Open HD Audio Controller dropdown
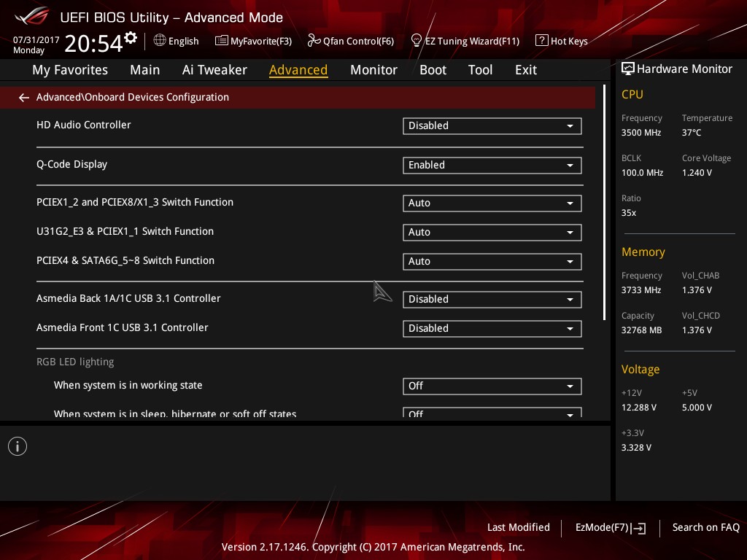Viewport: 747px width, 560px height. [x=492, y=125]
